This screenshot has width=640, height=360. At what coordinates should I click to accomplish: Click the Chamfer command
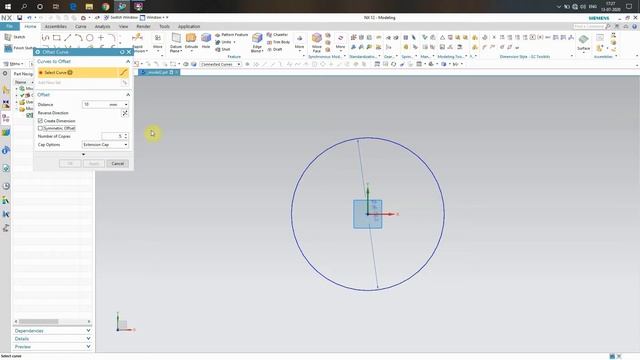(x=278, y=35)
